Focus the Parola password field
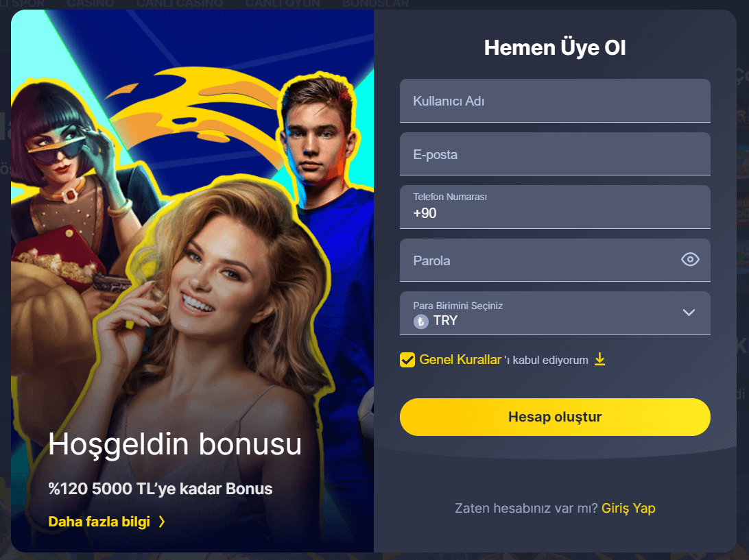The width and height of the screenshot is (749, 560). coord(555,260)
